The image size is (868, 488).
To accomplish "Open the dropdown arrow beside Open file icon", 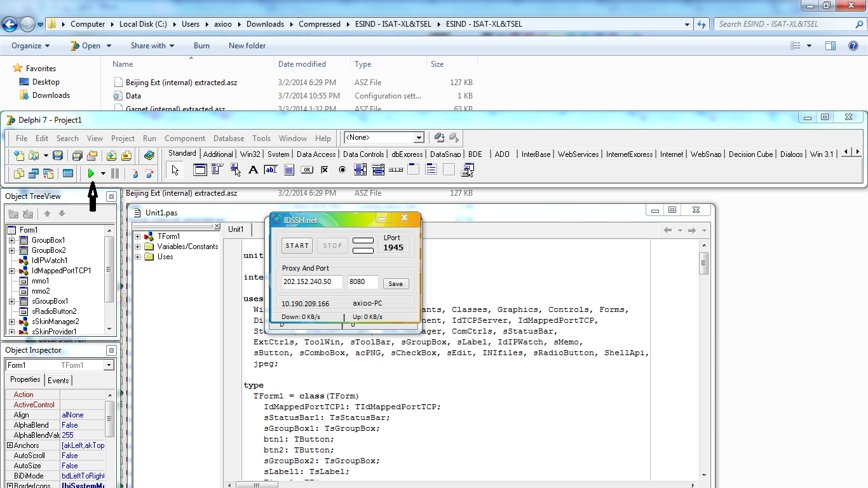I will pos(46,155).
